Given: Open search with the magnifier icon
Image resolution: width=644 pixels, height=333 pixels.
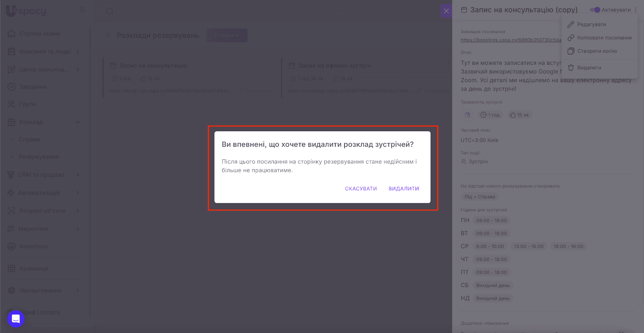Looking at the screenshot, I should (109, 11).
